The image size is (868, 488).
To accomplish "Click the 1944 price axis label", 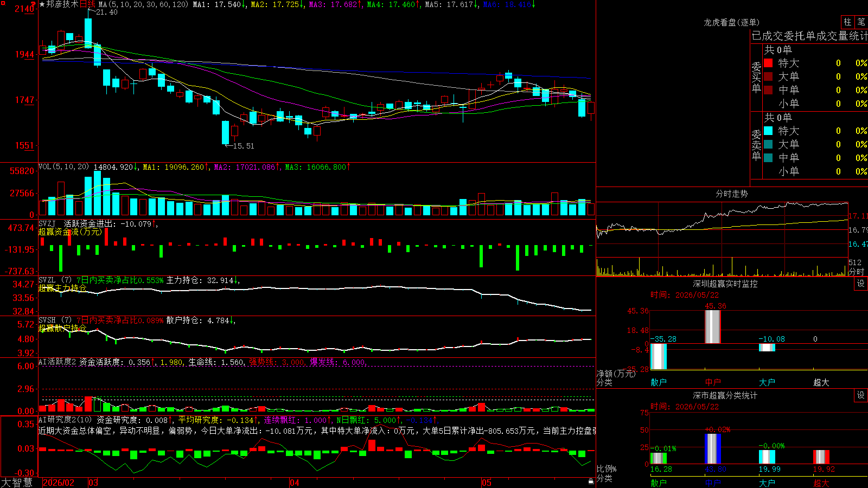I will 25,54.
